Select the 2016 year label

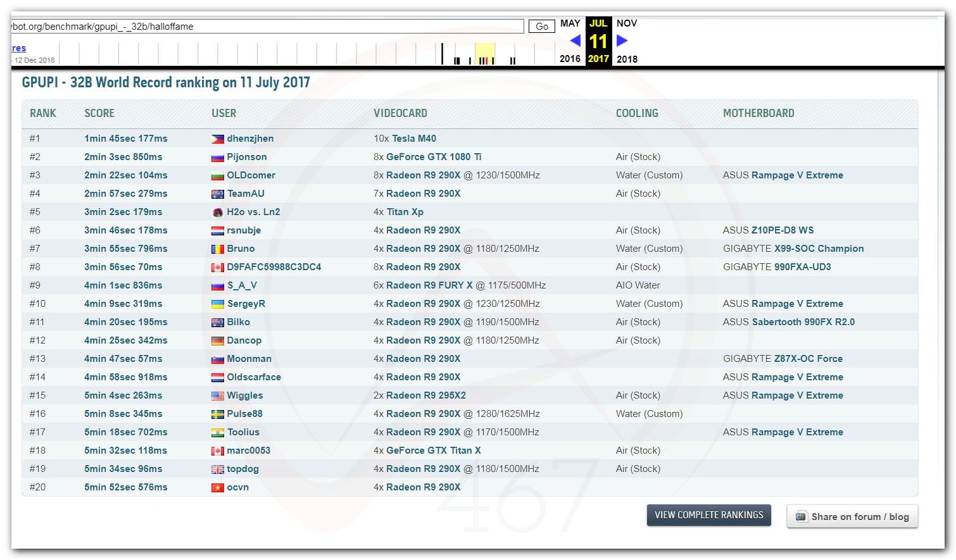pos(570,59)
